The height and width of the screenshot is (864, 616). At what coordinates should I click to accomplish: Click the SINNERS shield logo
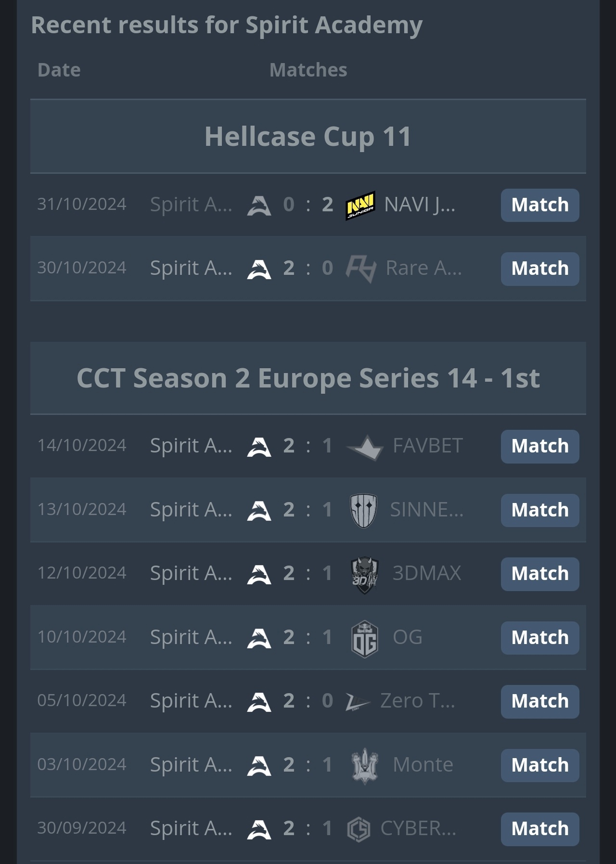coord(363,510)
